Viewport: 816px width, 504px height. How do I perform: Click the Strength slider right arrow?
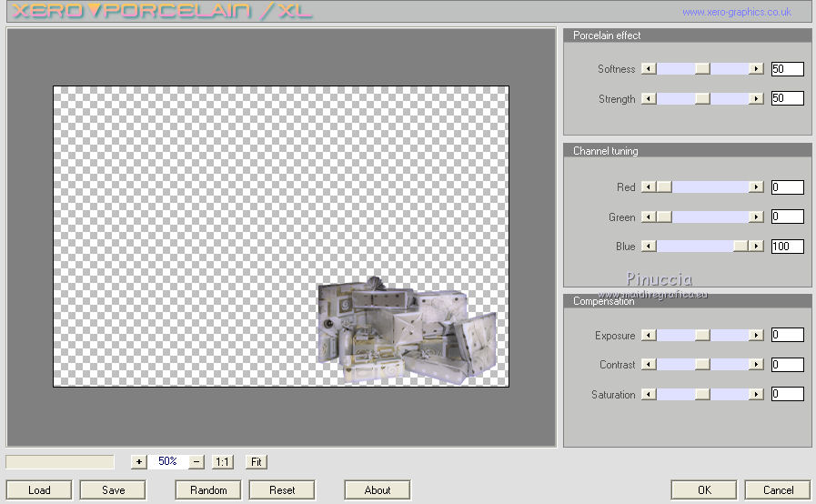coord(756,98)
